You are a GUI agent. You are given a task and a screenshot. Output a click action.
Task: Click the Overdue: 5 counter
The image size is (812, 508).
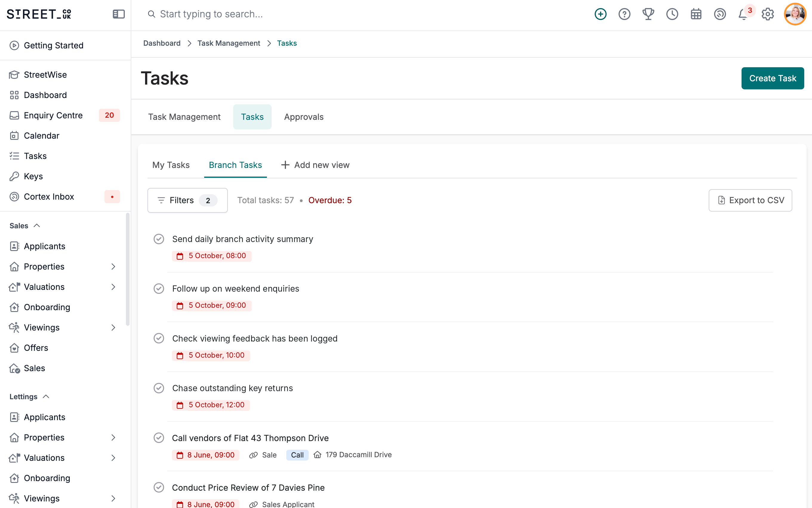coord(330,200)
